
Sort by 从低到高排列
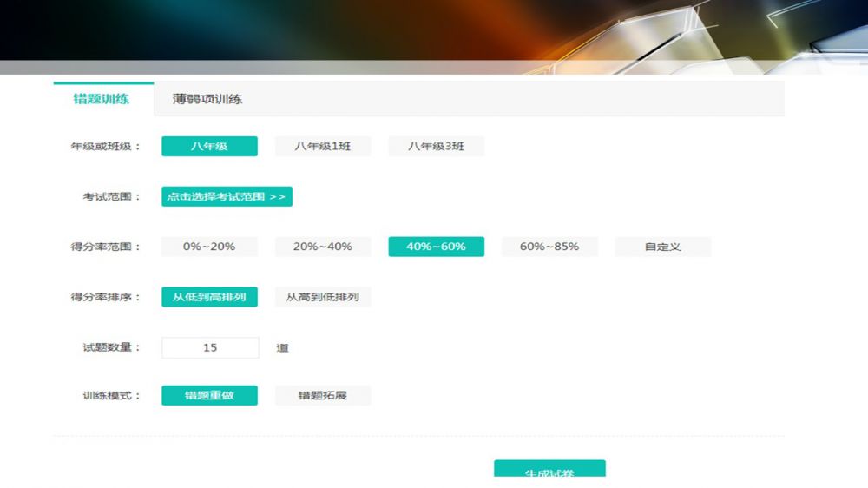click(x=209, y=297)
